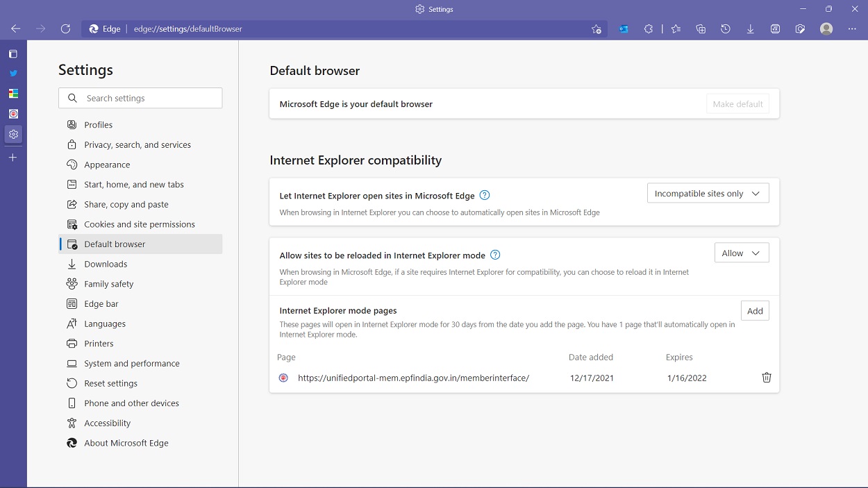Open the Settings and more menu

pos(853,29)
